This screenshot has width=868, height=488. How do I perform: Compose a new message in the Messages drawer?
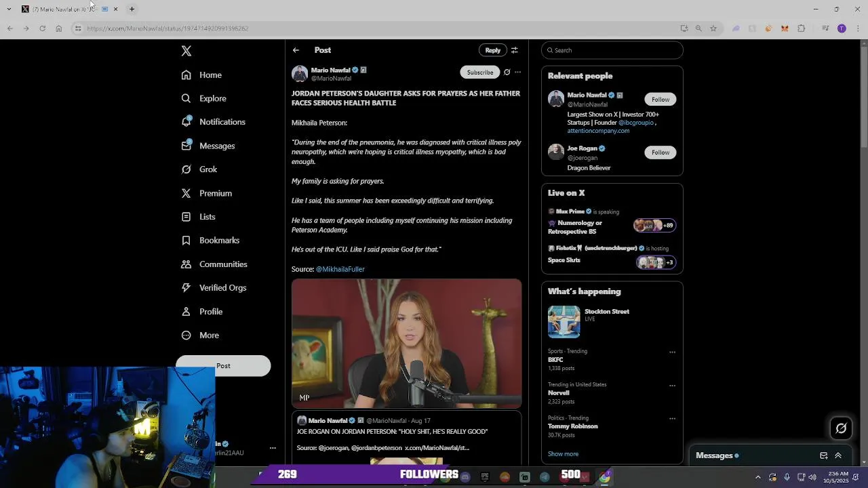823,455
